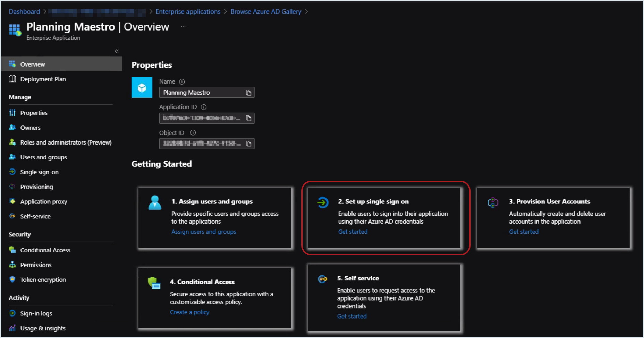Click the Planning Maestro cube logo

pyautogui.click(x=142, y=88)
